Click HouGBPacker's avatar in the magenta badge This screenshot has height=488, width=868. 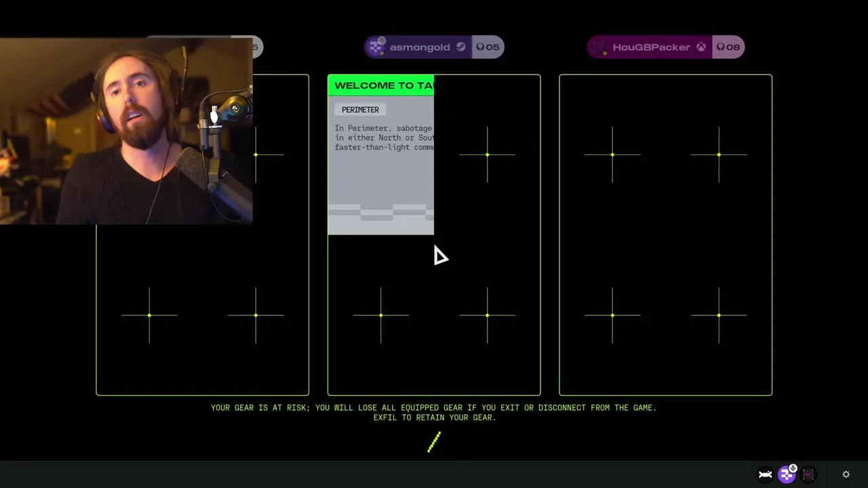599,47
